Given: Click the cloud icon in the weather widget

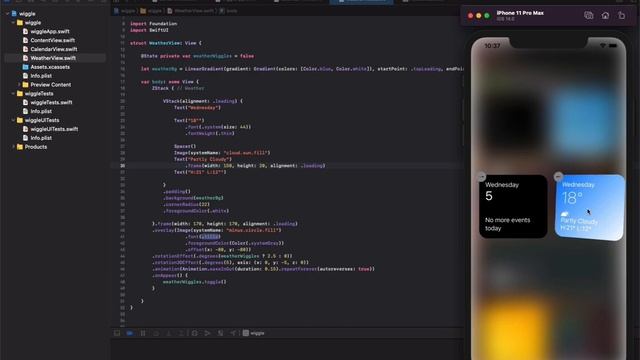Looking at the screenshot, I should (564, 214).
